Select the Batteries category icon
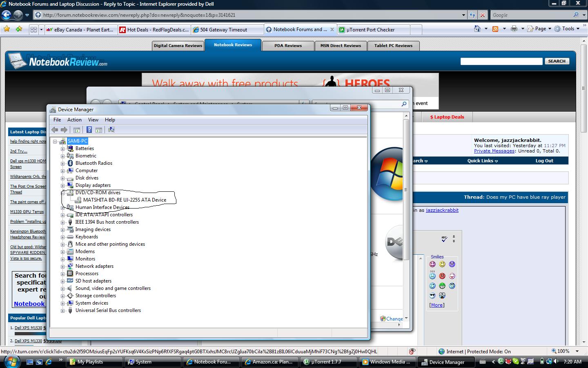The width and height of the screenshot is (588, 368). (70, 148)
